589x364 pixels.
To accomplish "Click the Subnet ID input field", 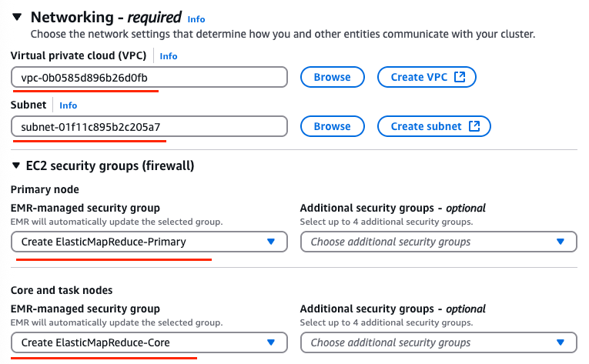I will click(149, 127).
